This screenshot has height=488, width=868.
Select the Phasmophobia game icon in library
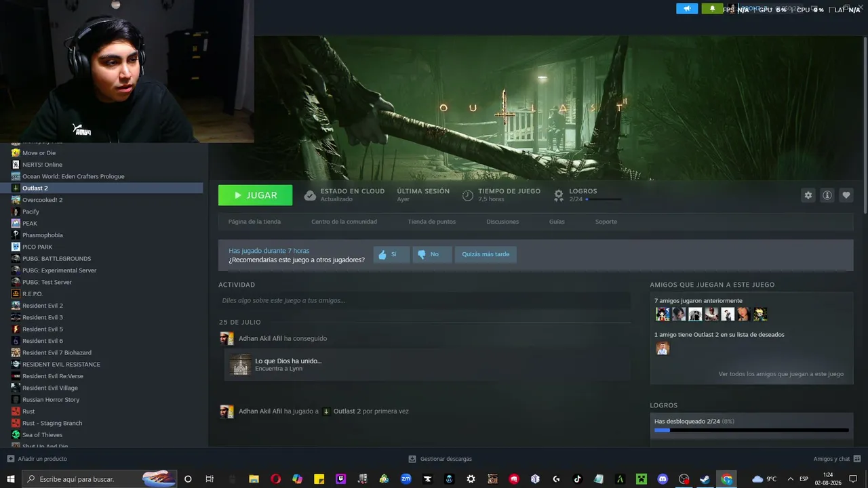(x=16, y=235)
